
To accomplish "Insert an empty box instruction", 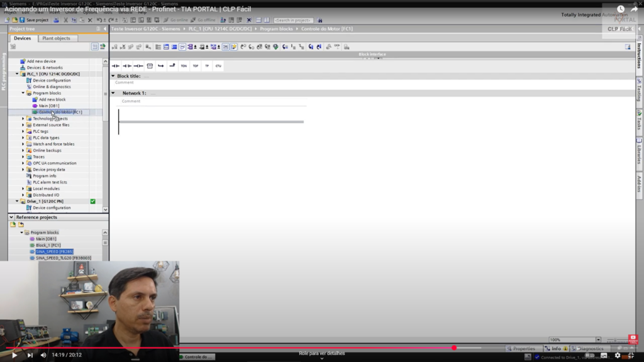I will click(x=150, y=65).
